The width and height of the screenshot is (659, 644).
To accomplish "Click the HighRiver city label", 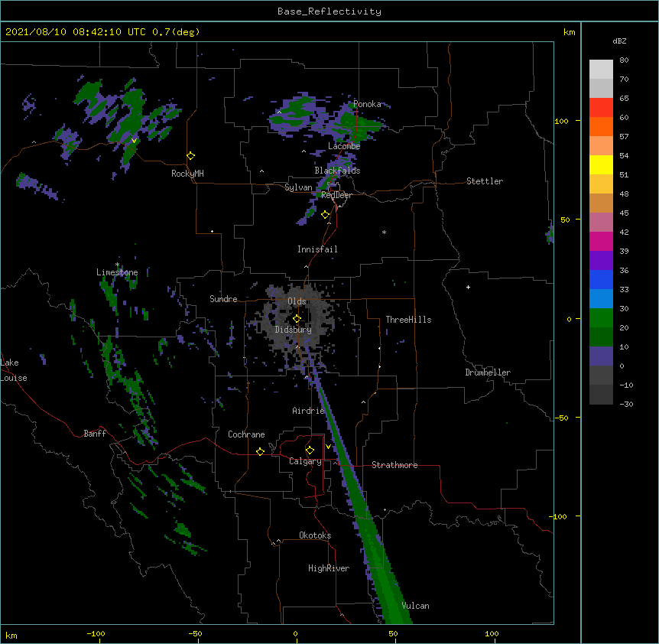I will (329, 568).
